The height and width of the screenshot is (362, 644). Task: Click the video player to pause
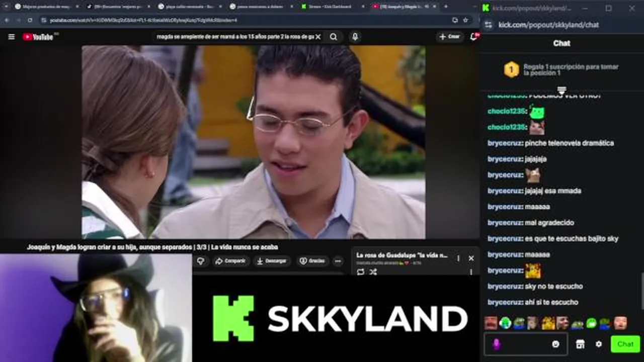pos(254,142)
